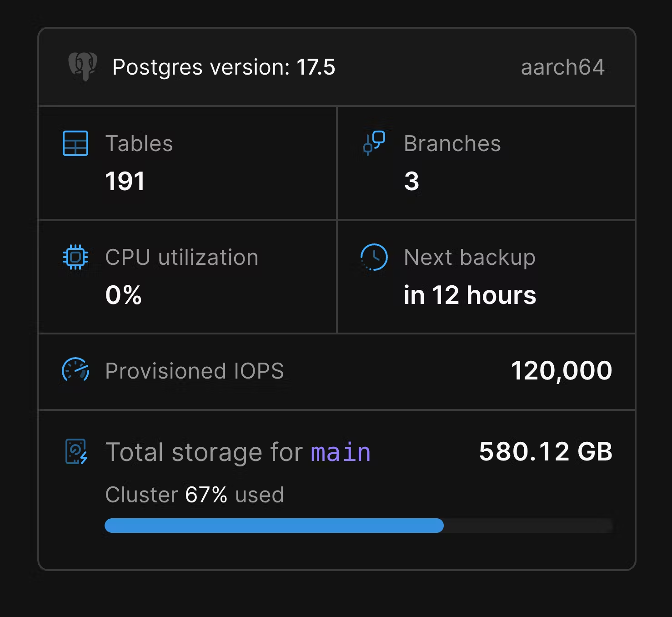This screenshot has height=617, width=672.
Task: Click the 580.12 GB storage value
Action: pyautogui.click(x=546, y=452)
